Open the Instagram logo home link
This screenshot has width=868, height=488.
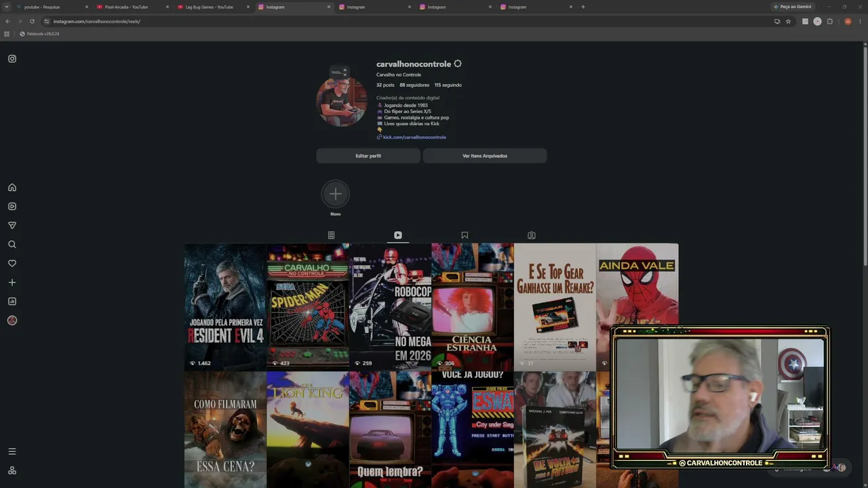point(12,59)
